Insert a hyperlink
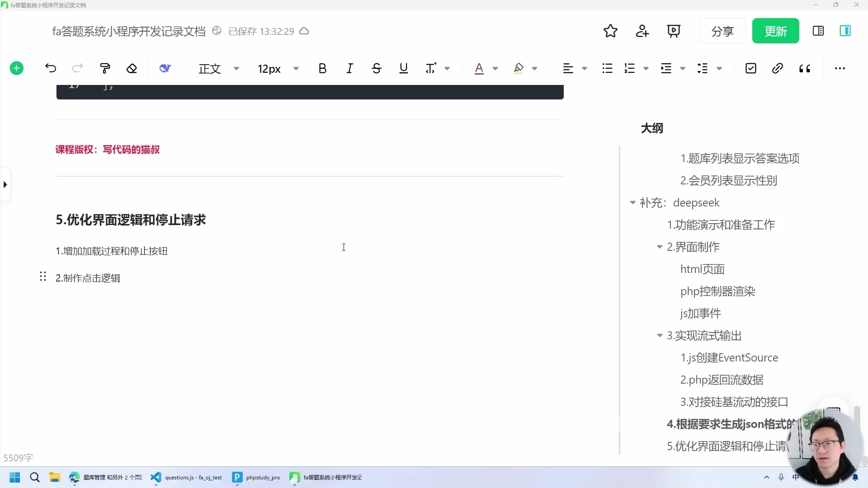 778,68
